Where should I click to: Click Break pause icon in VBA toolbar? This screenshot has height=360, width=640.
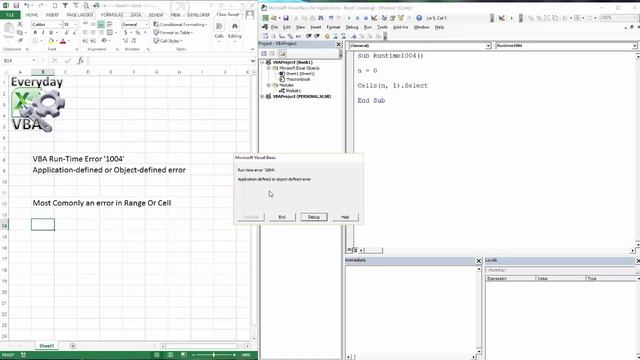tap(358, 18)
